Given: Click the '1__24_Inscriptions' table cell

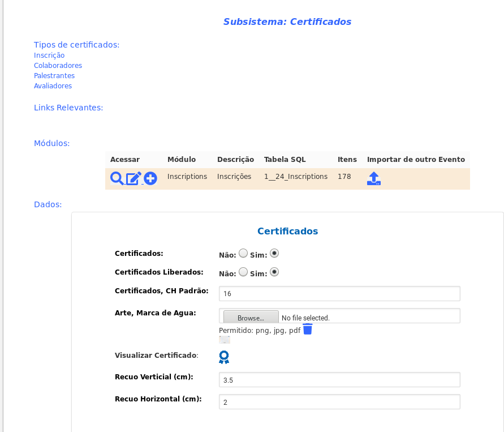Looking at the screenshot, I should click(296, 177).
